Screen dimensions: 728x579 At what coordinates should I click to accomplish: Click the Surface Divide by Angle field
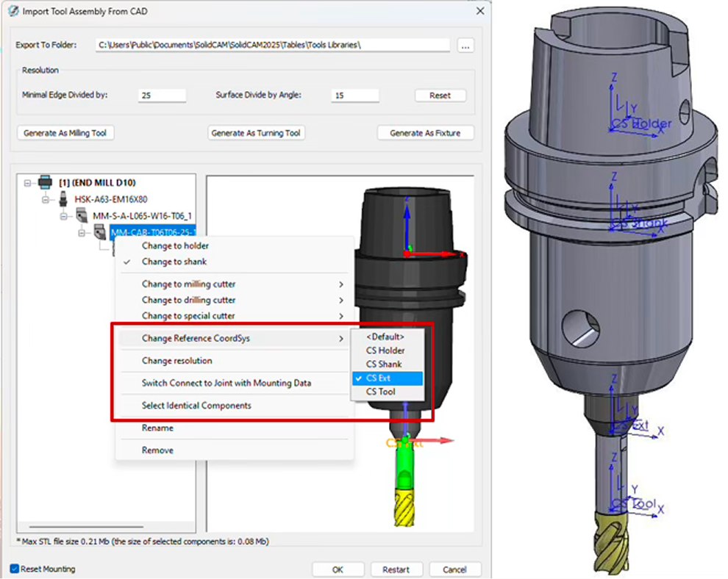point(355,95)
